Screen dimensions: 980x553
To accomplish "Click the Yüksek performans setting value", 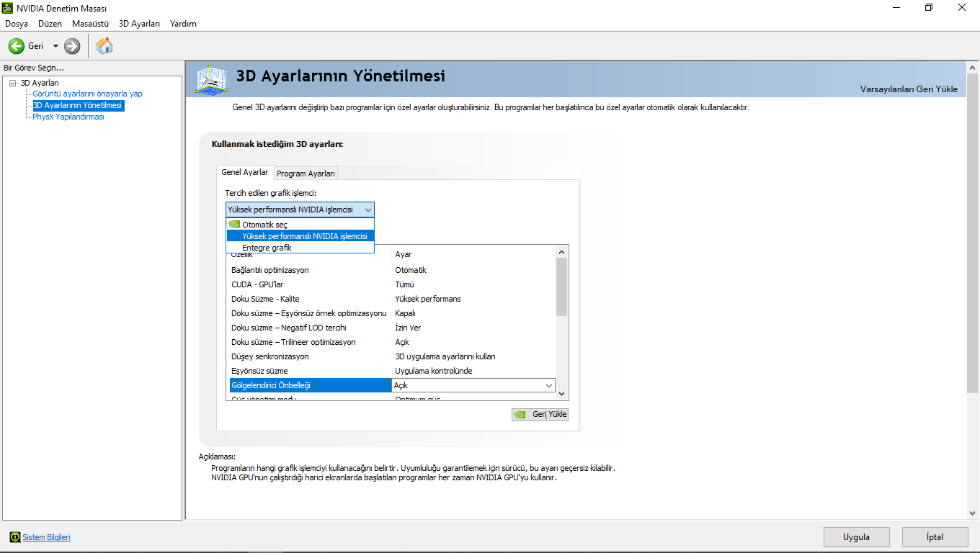I will coord(428,299).
